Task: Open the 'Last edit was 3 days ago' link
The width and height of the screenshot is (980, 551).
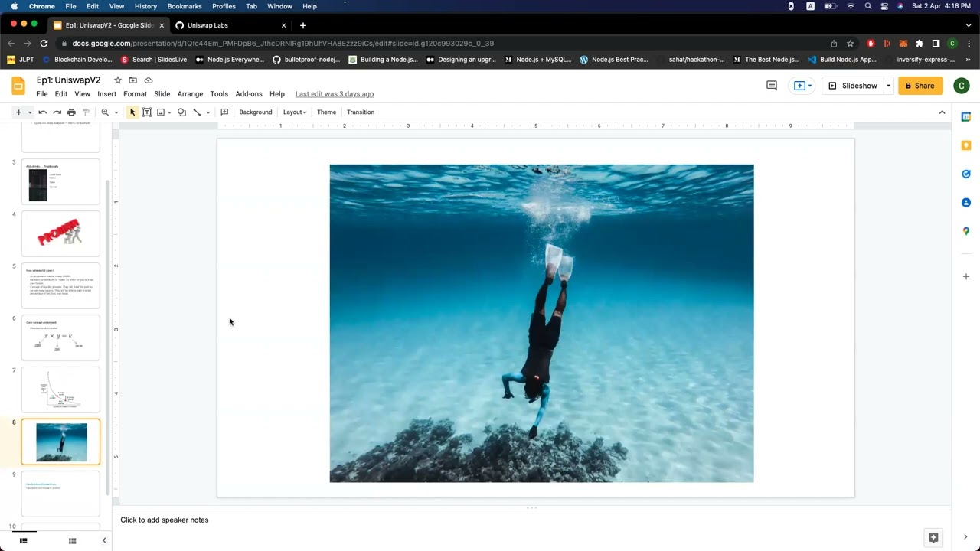Action: coord(335,94)
